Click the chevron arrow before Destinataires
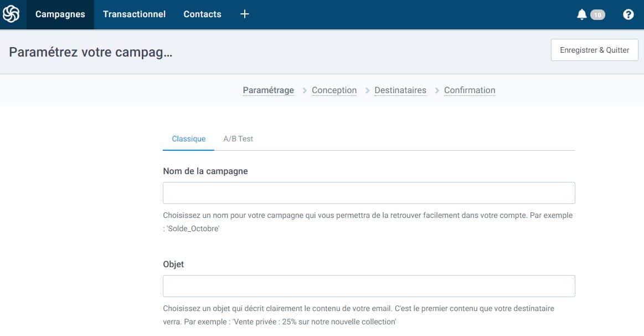 (x=367, y=90)
